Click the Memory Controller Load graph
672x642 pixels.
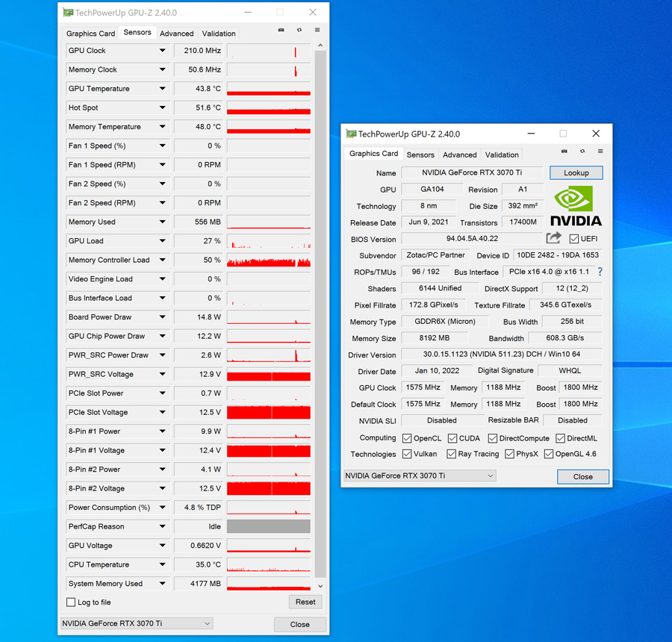269,260
